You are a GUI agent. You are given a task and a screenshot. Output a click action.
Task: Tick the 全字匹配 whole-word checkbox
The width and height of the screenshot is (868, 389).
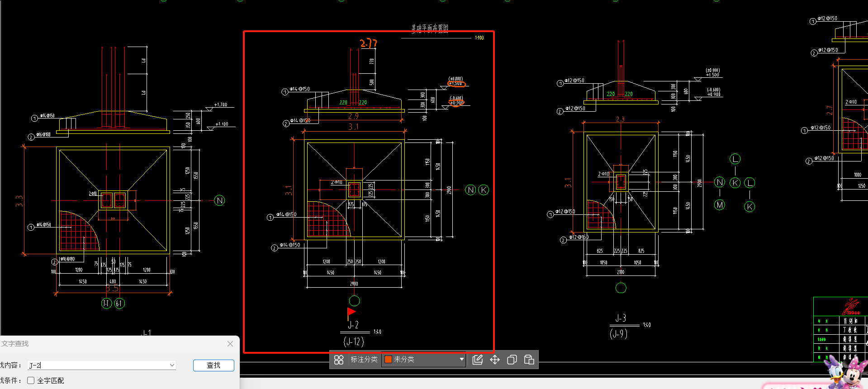(31, 380)
